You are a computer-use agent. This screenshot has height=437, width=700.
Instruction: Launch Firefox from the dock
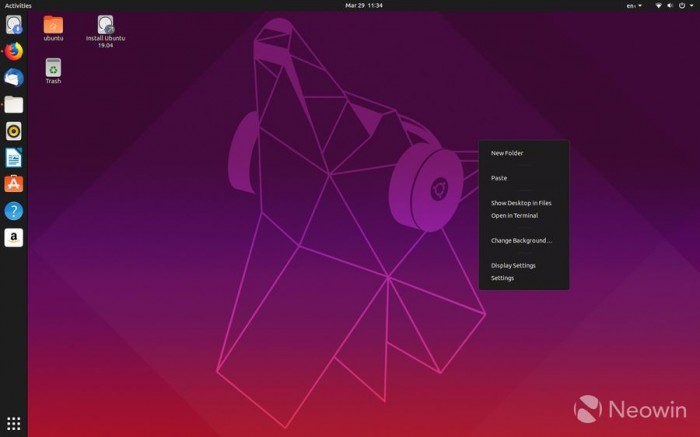[x=13, y=51]
